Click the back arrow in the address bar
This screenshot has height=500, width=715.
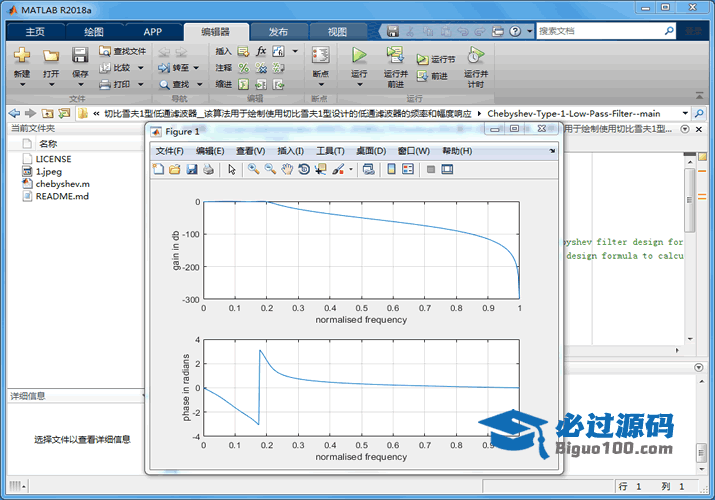pos(14,113)
